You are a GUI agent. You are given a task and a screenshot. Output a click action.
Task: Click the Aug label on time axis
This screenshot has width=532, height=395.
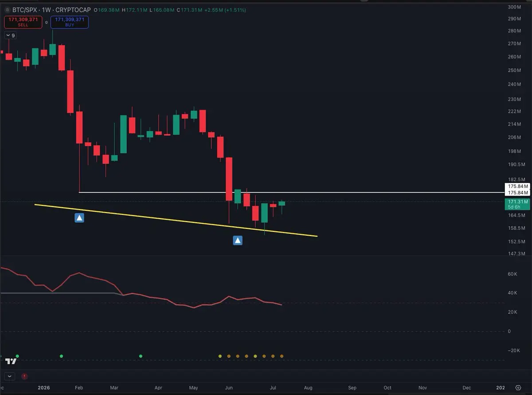(x=308, y=387)
